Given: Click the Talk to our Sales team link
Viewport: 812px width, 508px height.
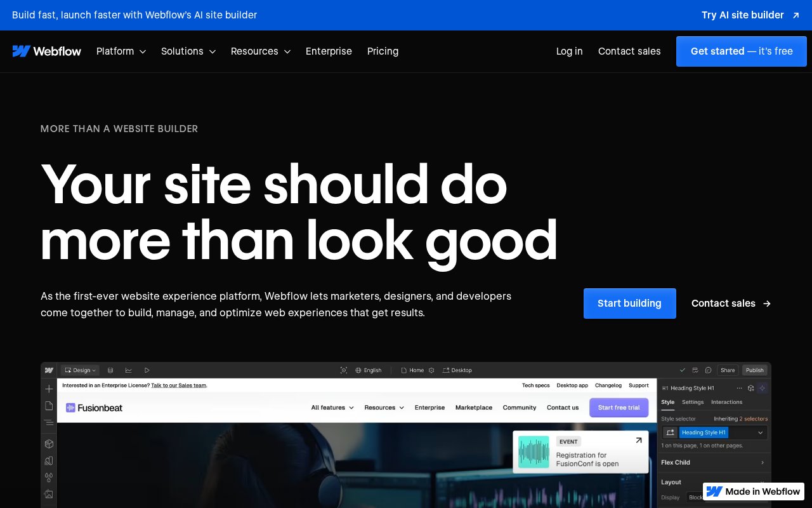Looking at the screenshot, I should pyautogui.click(x=179, y=385).
